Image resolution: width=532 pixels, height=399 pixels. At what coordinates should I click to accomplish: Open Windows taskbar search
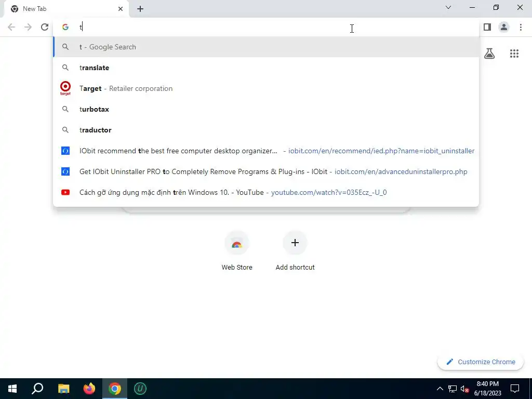click(37, 389)
